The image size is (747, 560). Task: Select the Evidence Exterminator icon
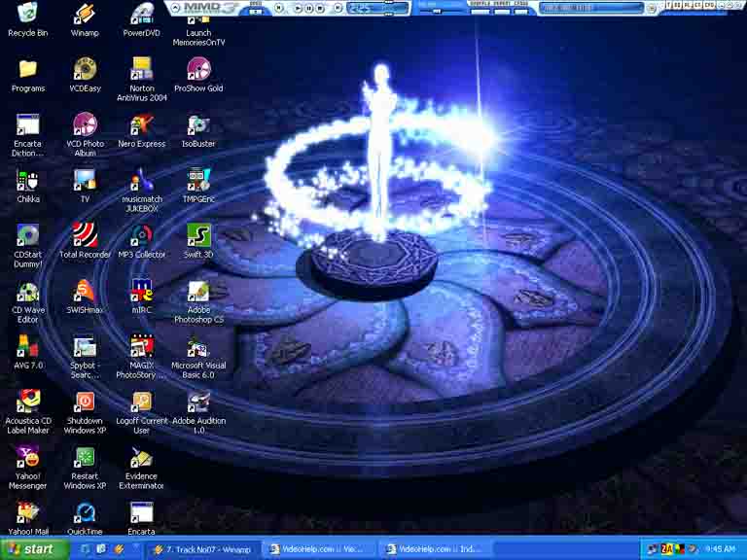coord(141,468)
